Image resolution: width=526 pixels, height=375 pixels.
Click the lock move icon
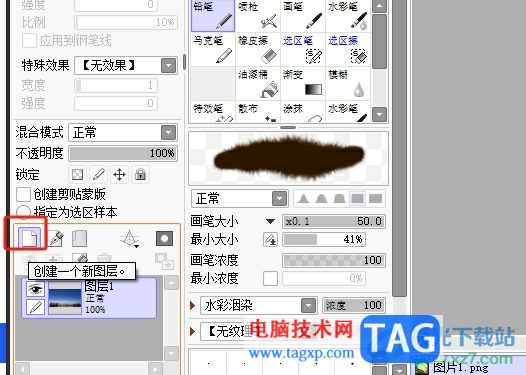pyautogui.click(x=119, y=174)
